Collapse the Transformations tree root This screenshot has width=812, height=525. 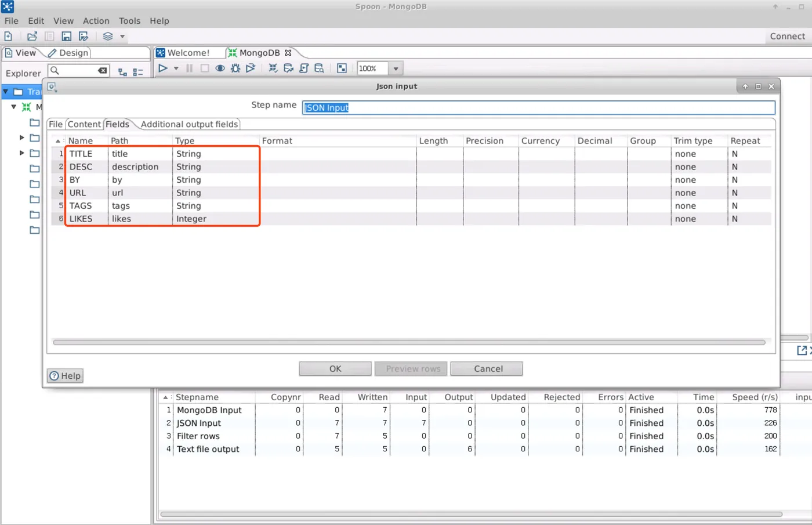[x=5, y=92]
